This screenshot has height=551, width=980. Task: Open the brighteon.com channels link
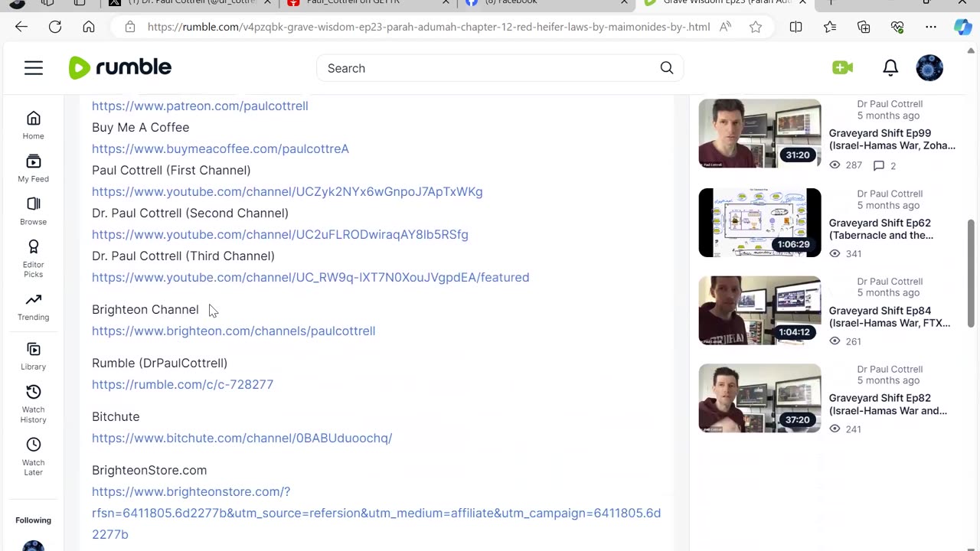234,331
